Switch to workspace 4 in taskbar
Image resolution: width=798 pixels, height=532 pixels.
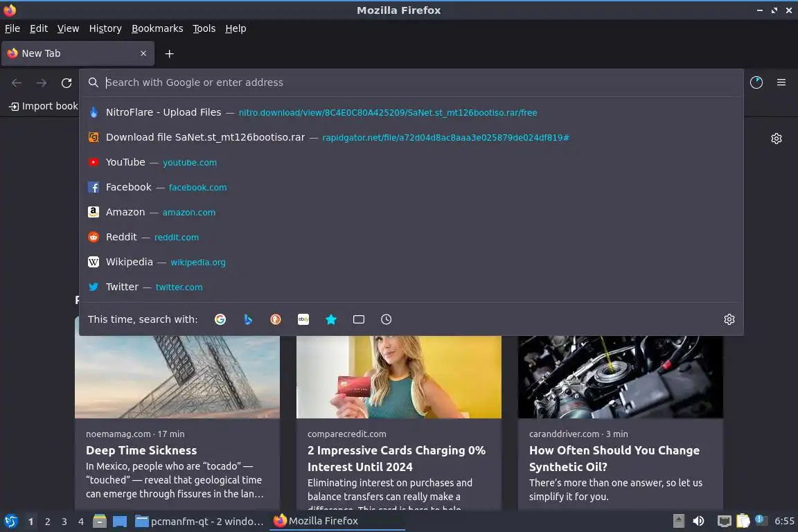coord(81,522)
